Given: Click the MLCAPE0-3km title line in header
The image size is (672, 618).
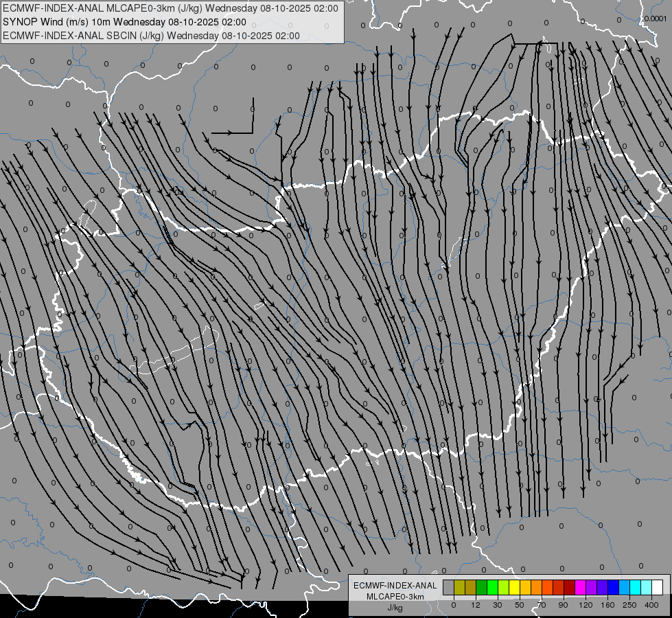Looking at the screenshot, I should (170, 8).
